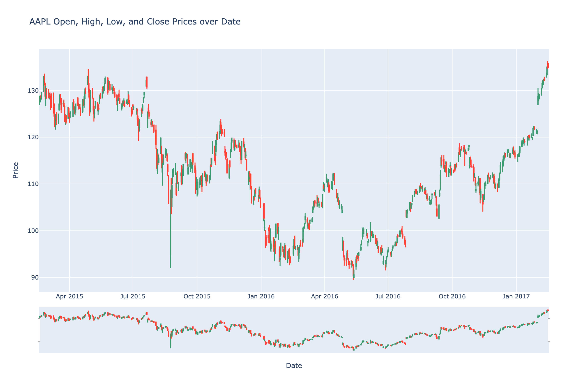Click the 'Jan 2016' x-axis label
This screenshot has height=392, width=588.
pos(261,296)
